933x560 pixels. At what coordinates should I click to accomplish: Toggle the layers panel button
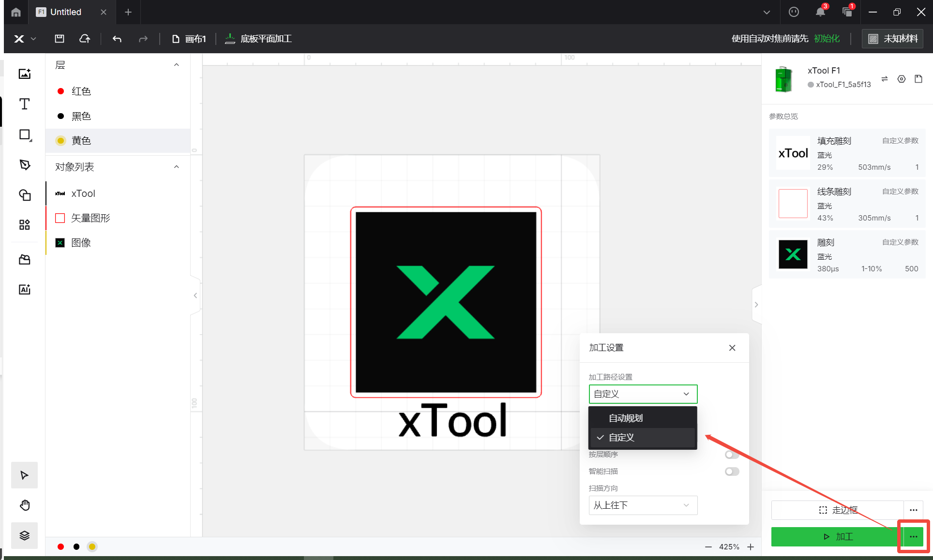[25, 535]
